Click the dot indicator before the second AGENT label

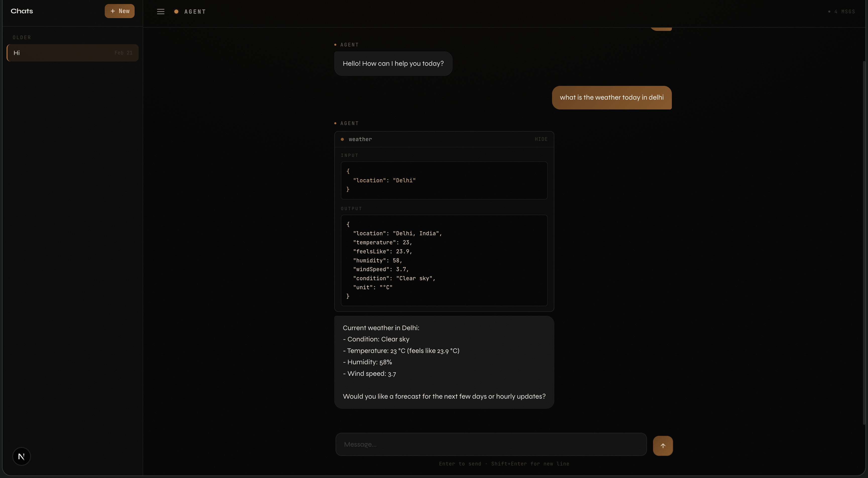[335, 123]
